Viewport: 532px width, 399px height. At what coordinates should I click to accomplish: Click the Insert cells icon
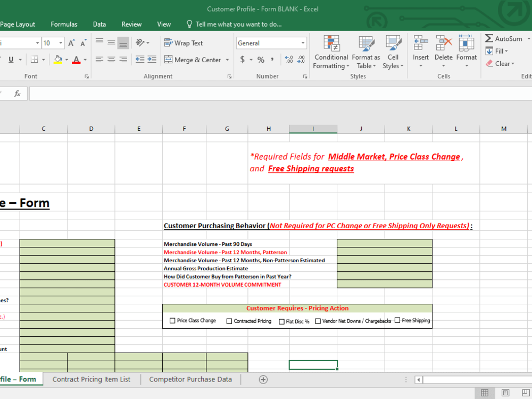[x=421, y=44]
